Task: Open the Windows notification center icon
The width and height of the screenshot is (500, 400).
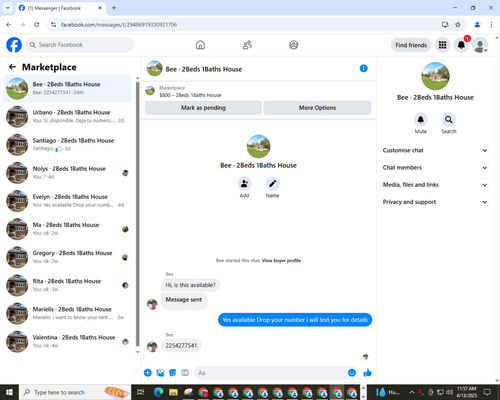Action: click(x=487, y=392)
